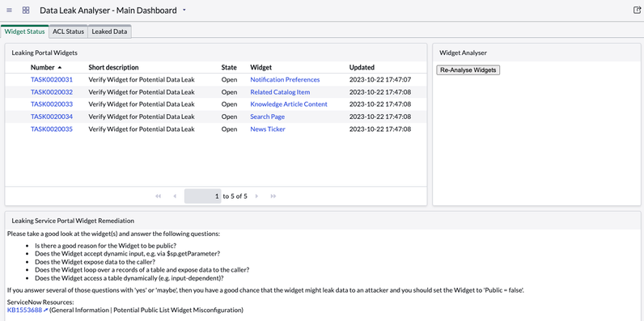Sort by the State column header

pos(229,67)
